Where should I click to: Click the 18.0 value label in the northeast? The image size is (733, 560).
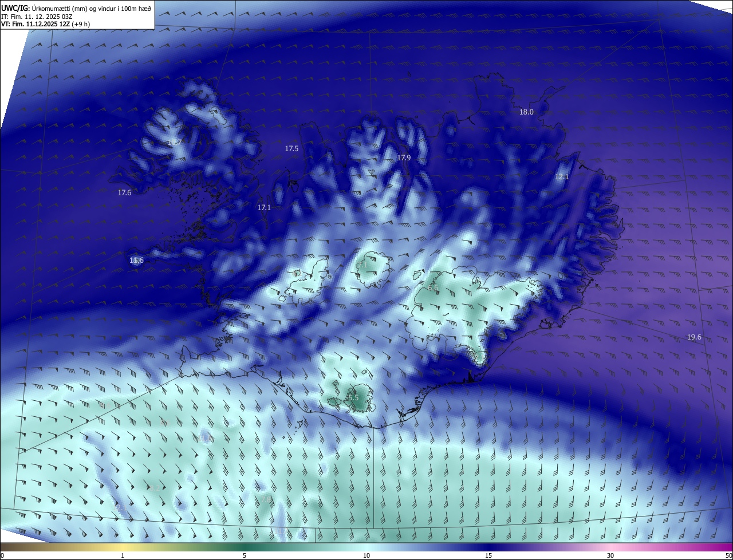pyautogui.click(x=526, y=112)
